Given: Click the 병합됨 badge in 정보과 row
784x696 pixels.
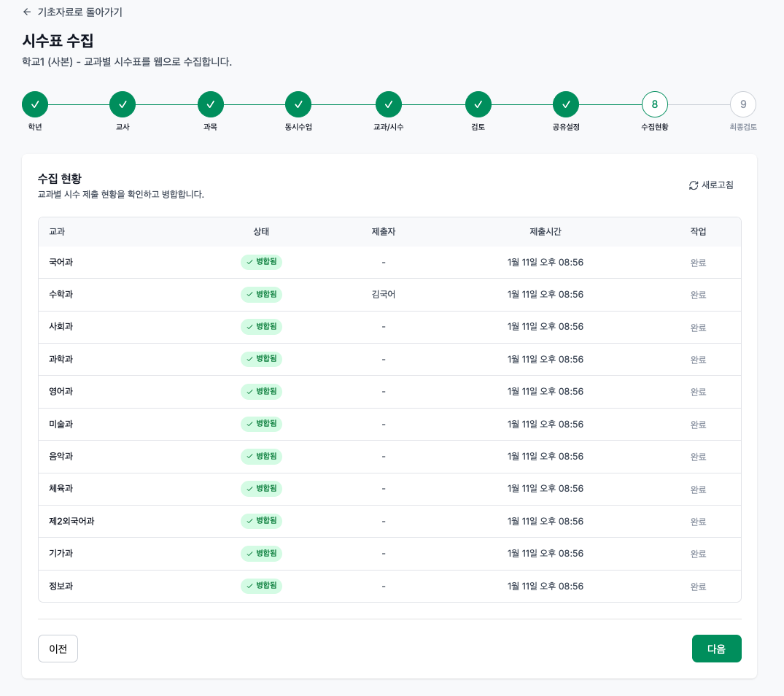Looking at the screenshot, I should click(x=261, y=586).
